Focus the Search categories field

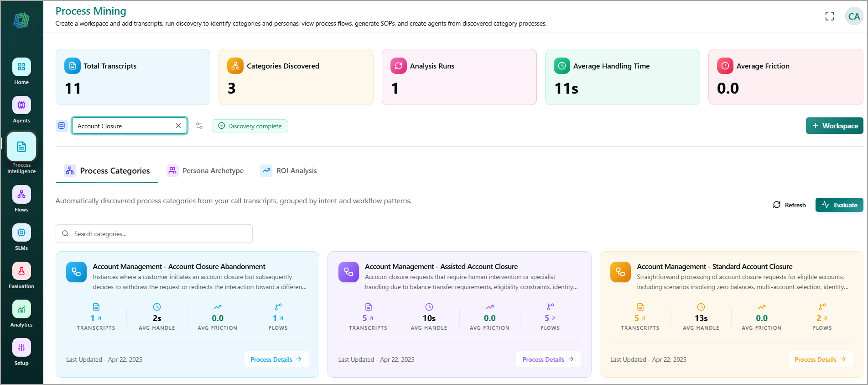(x=154, y=234)
